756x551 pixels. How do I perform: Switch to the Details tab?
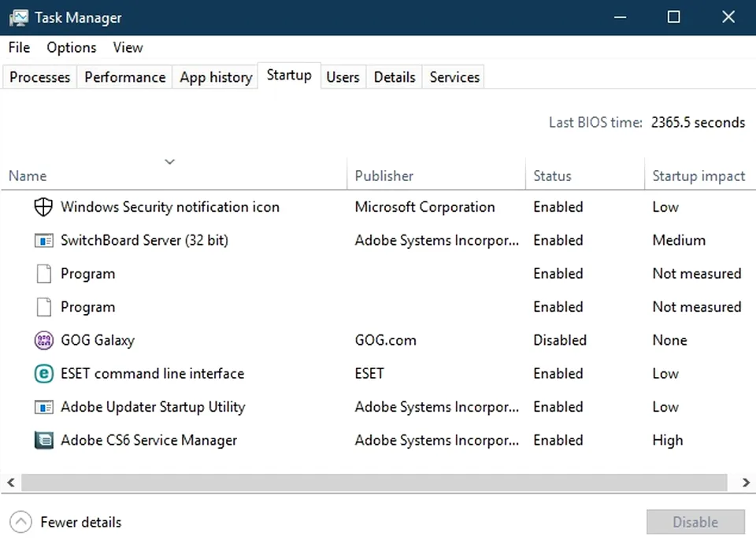[x=395, y=77]
